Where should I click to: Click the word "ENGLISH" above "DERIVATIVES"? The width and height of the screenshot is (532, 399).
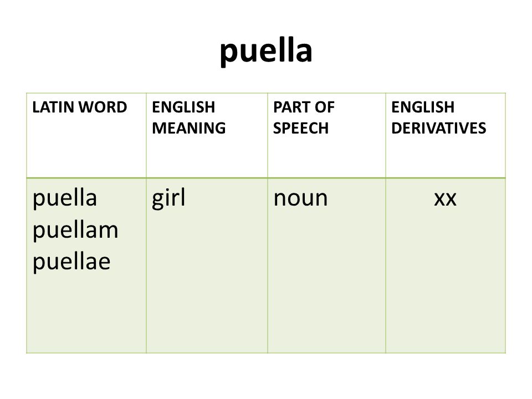423,107
